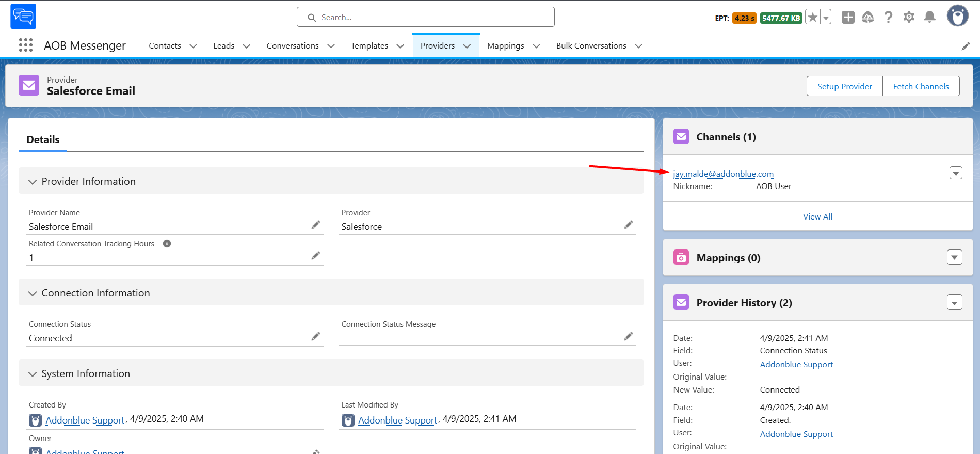Expand the Leads tab dropdown
The image size is (980, 454).
tap(247, 46)
